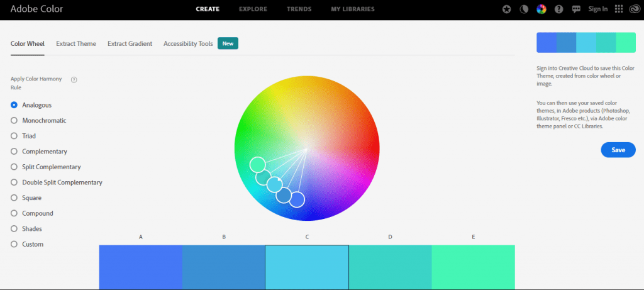The height and width of the screenshot is (290, 644).
Task: Click the color wheel icon in header
Action: click(541, 9)
